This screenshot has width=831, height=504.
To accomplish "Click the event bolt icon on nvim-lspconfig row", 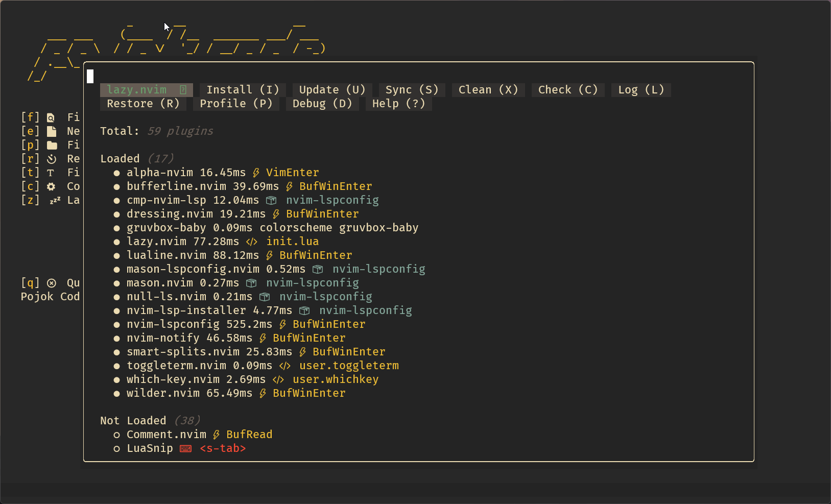I will pos(283,324).
